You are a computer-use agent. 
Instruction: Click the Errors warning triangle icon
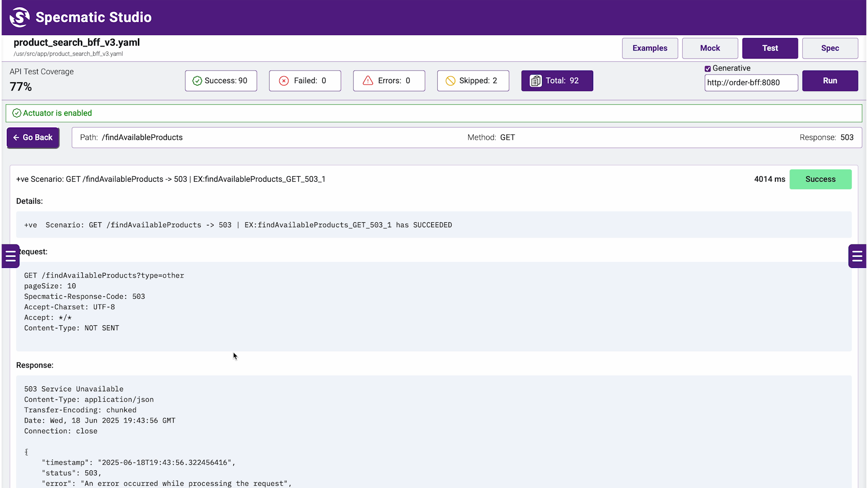pyautogui.click(x=368, y=81)
